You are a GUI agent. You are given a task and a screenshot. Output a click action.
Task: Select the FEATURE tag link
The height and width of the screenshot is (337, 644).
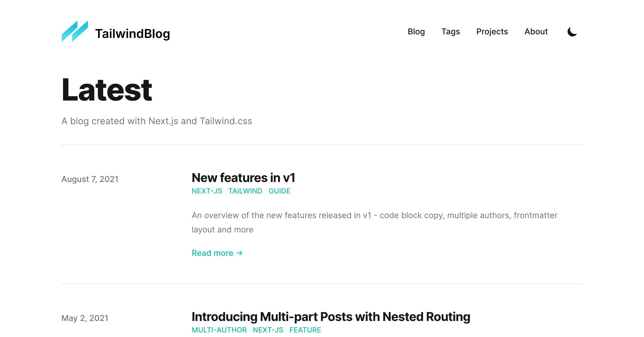(x=305, y=330)
